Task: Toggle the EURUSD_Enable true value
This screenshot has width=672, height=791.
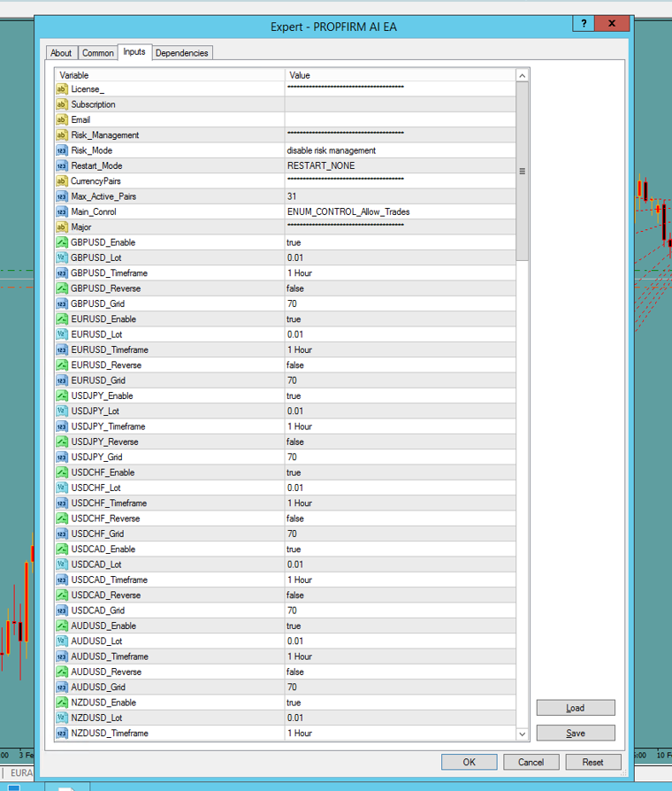Action: coord(398,319)
